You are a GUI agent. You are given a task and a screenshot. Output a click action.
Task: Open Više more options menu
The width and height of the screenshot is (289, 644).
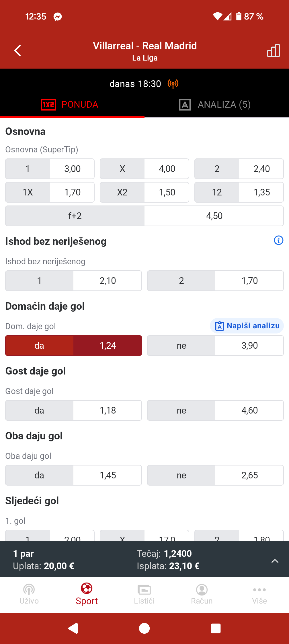click(x=259, y=593)
